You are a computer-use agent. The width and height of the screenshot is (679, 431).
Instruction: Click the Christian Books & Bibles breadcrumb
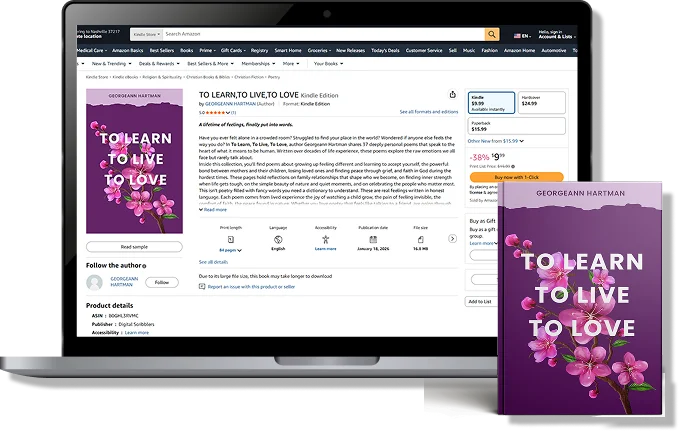(208, 77)
